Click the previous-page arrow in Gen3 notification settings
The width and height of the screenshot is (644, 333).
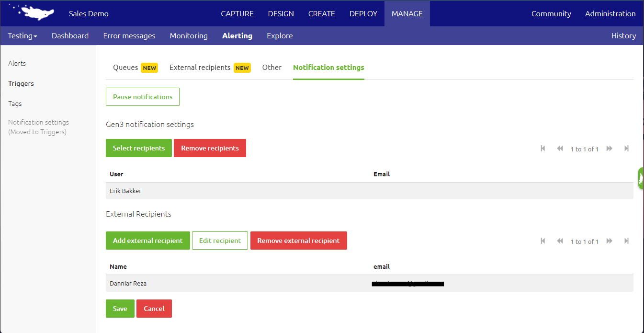560,149
